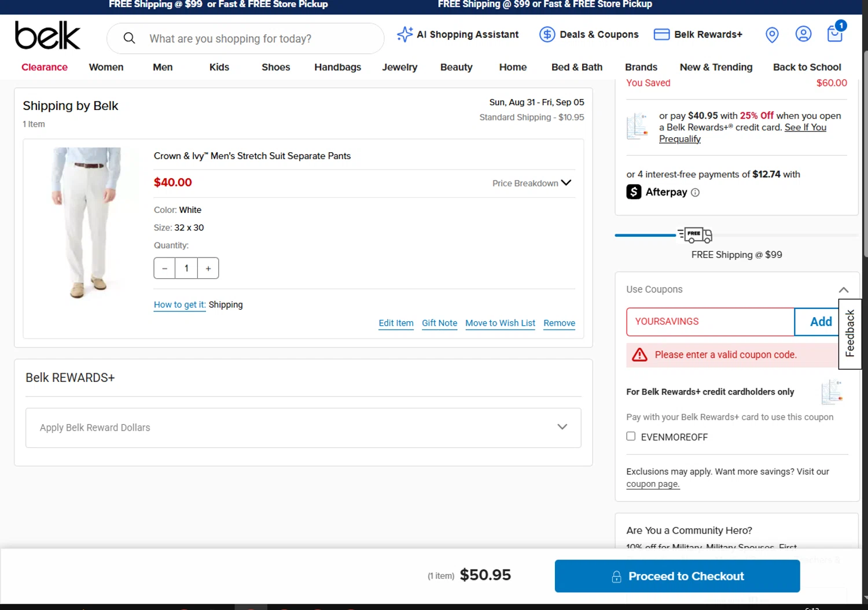This screenshot has width=868, height=610.
Task: Click the "Size: 32 x 30" text
Action: pos(179,228)
